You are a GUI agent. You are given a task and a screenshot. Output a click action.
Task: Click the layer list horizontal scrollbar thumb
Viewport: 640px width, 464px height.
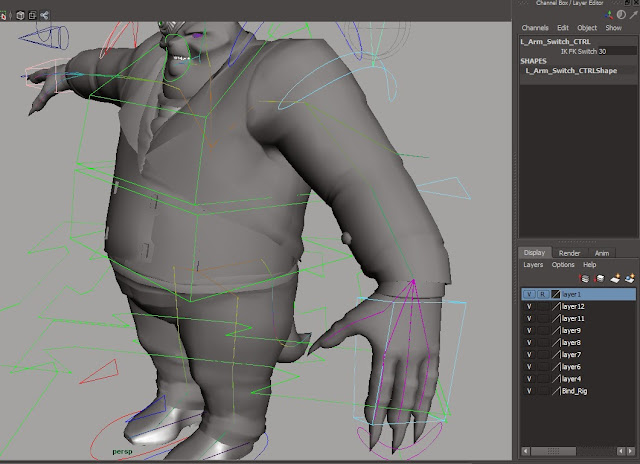tap(553, 451)
